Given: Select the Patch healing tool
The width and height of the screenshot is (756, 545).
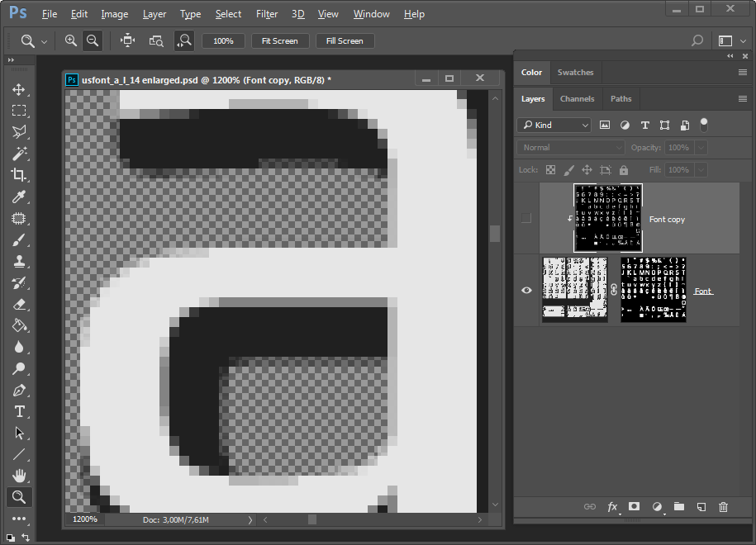Looking at the screenshot, I should pos(19,218).
